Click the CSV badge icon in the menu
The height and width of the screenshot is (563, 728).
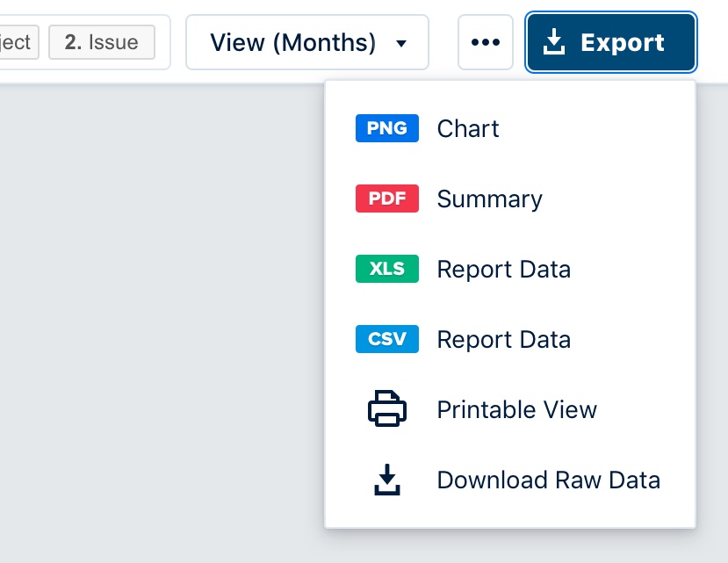coord(386,339)
